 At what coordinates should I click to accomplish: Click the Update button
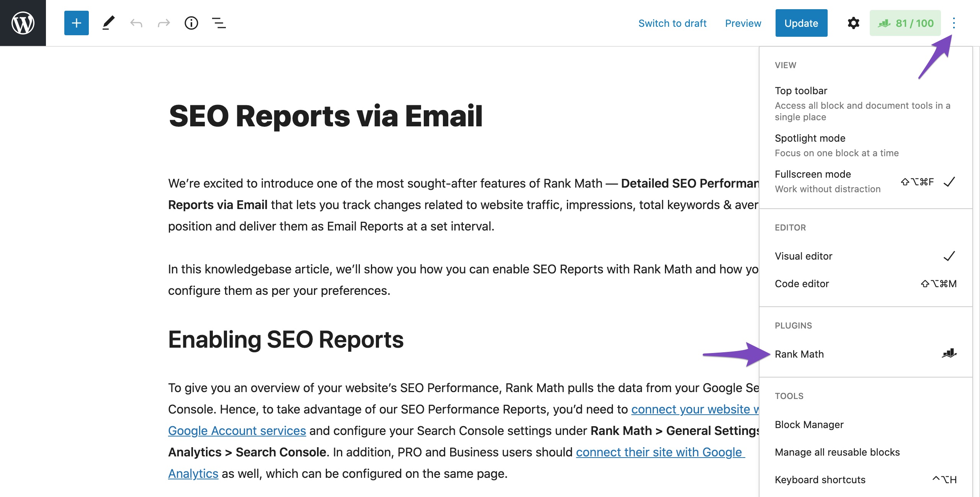tap(801, 23)
